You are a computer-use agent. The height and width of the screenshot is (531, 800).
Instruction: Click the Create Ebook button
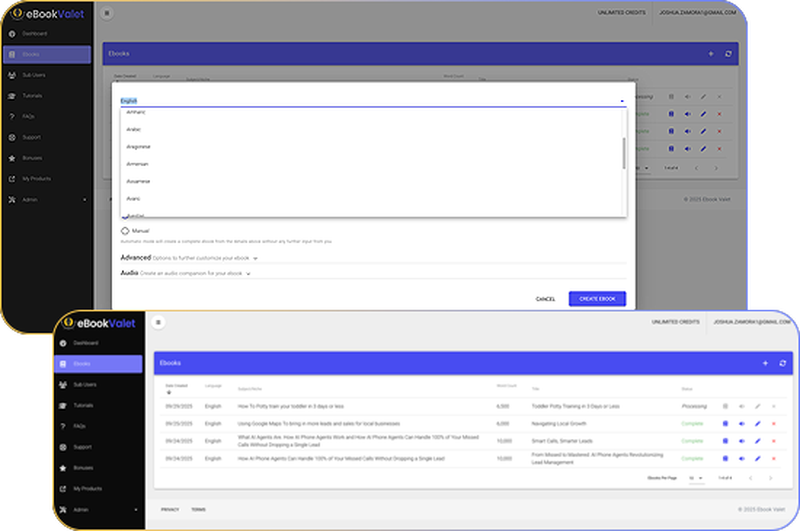click(597, 299)
